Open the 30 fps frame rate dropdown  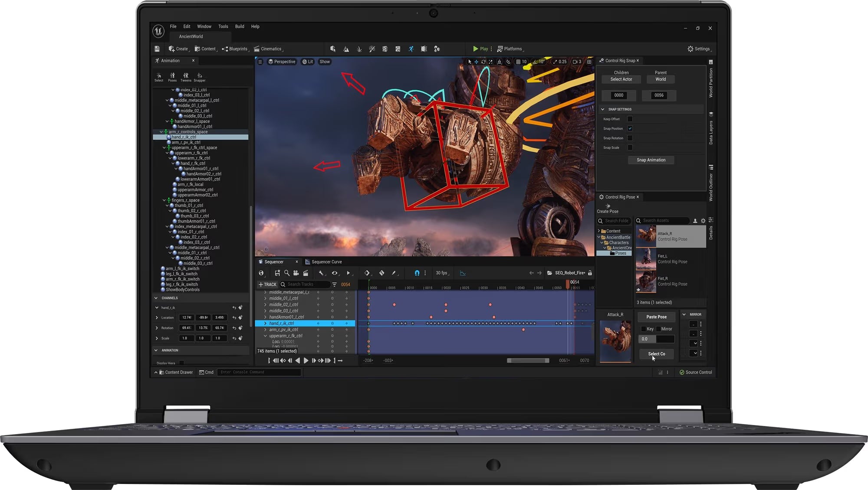pyautogui.click(x=442, y=273)
